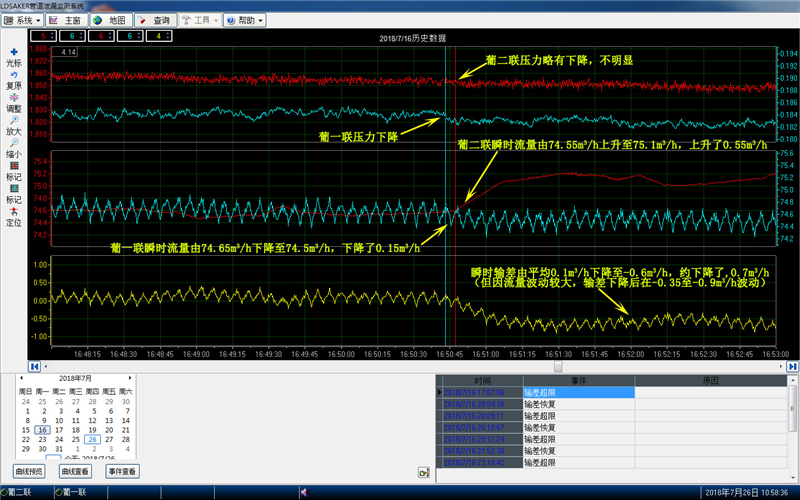Activate the 放大 zoom in tool
Image resolution: width=800 pixels, height=500 pixels.
[14, 125]
